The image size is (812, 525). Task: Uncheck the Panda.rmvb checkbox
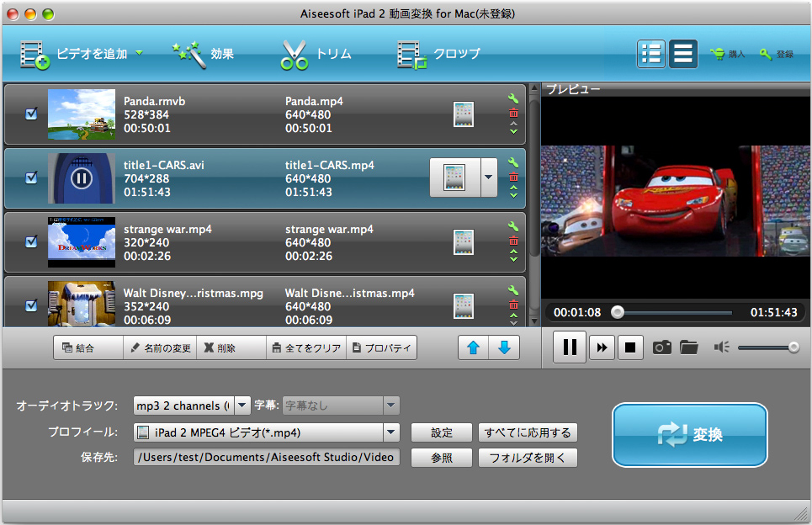tap(32, 114)
